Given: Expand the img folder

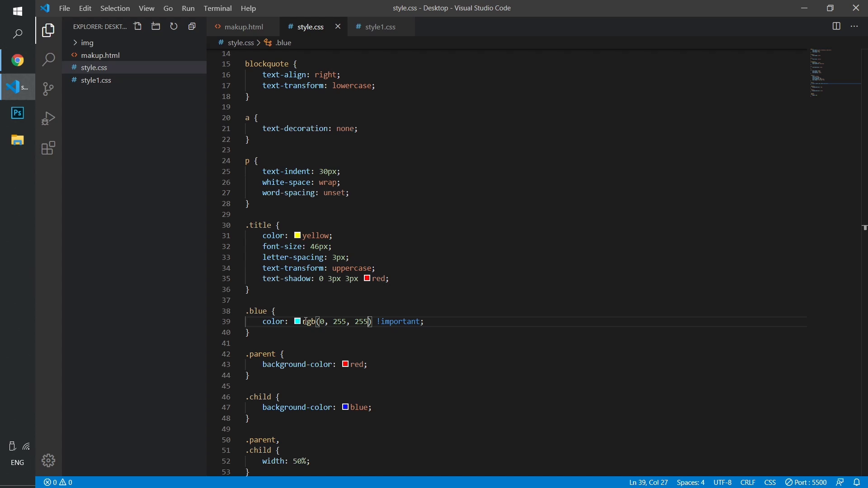Looking at the screenshot, I should (87, 43).
